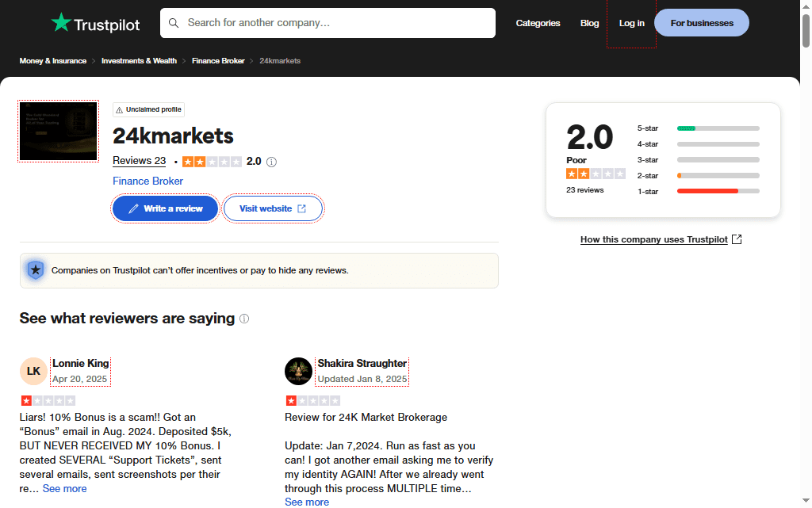812x508 pixels.
Task: Open Lonnie King's reviewer profile name
Action: [81, 364]
